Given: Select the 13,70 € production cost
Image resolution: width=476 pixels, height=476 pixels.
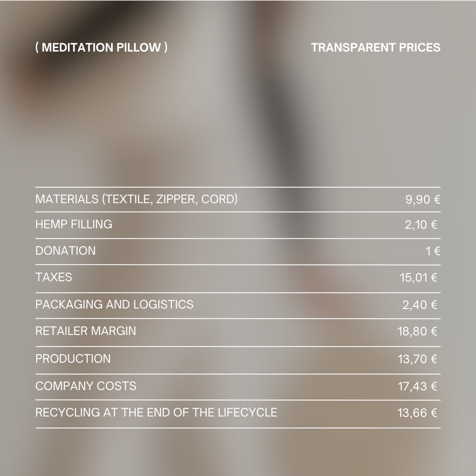Looking at the screenshot, I should (417, 359).
